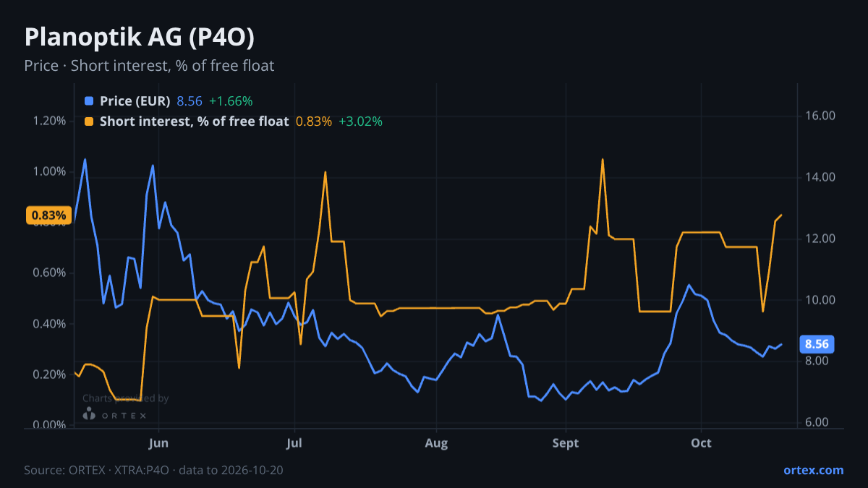Image resolution: width=868 pixels, height=488 pixels.
Task: Click the Planoptik AG (P4O) chart title
Action: tap(139, 37)
